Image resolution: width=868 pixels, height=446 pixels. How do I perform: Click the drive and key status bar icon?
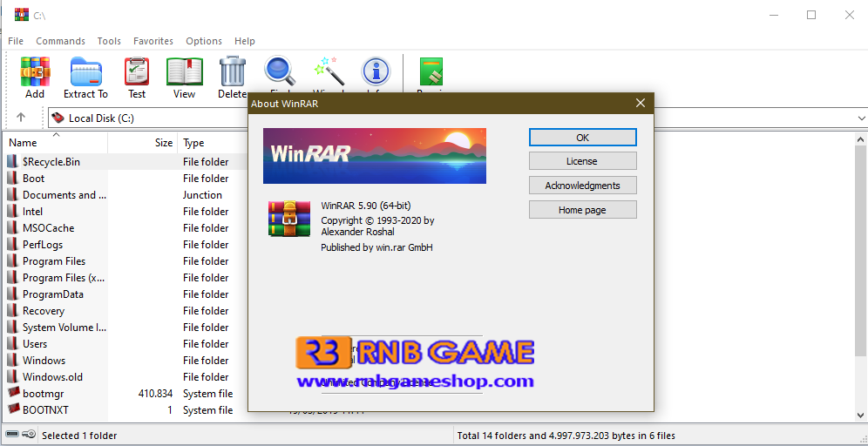pos(21,435)
